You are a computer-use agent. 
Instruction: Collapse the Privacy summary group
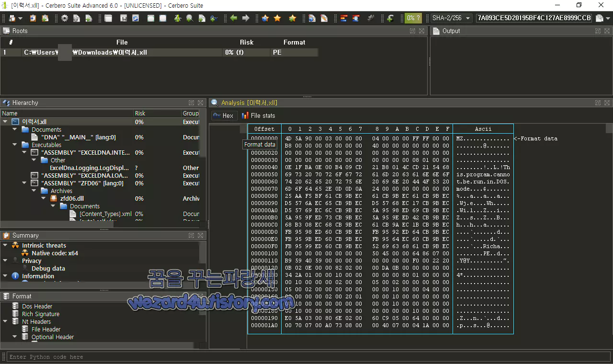[x=5, y=261]
